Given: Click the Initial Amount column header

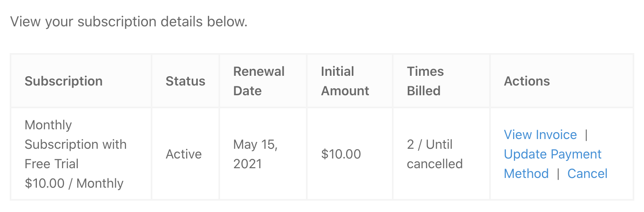Looking at the screenshot, I should click(x=345, y=81).
